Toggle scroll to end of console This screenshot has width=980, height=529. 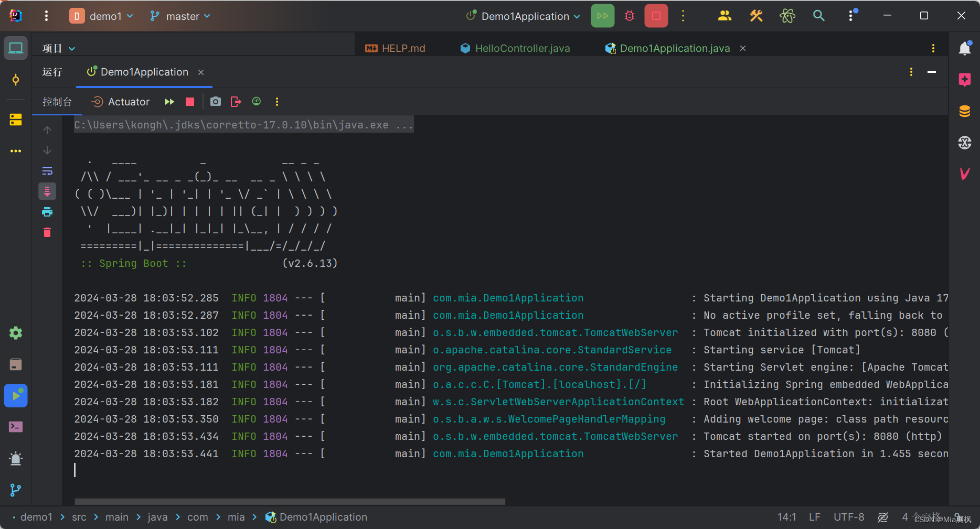(47, 191)
